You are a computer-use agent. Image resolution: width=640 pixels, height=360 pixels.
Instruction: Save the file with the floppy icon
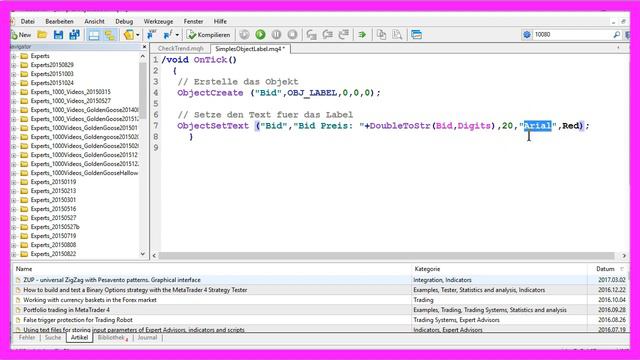[x=58, y=35]
